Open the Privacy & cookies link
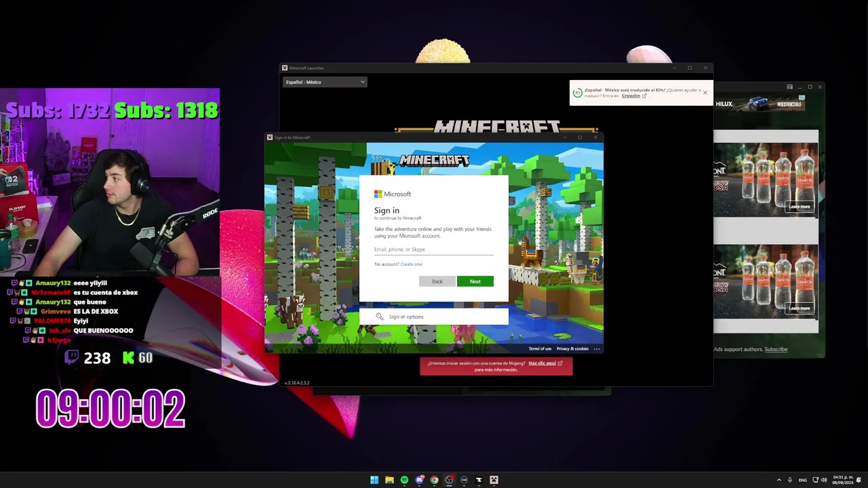The image size is (868, 488). click(572, 349)
